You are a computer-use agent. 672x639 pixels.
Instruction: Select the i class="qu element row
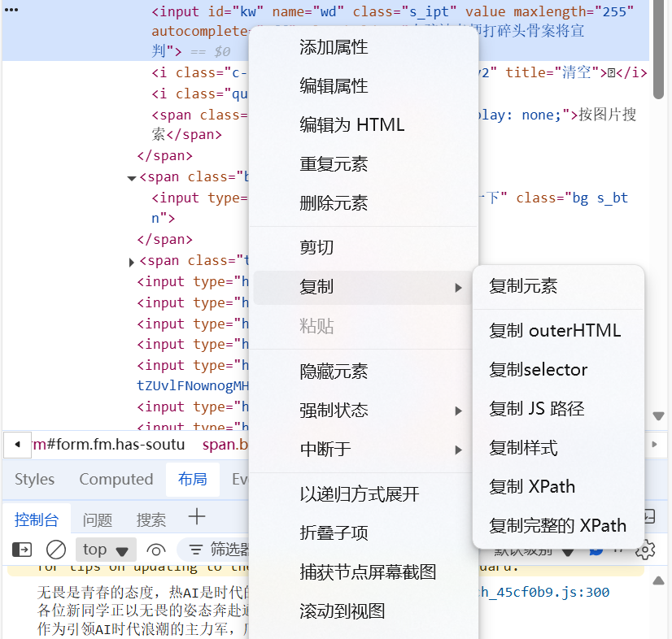coord(199,93)
